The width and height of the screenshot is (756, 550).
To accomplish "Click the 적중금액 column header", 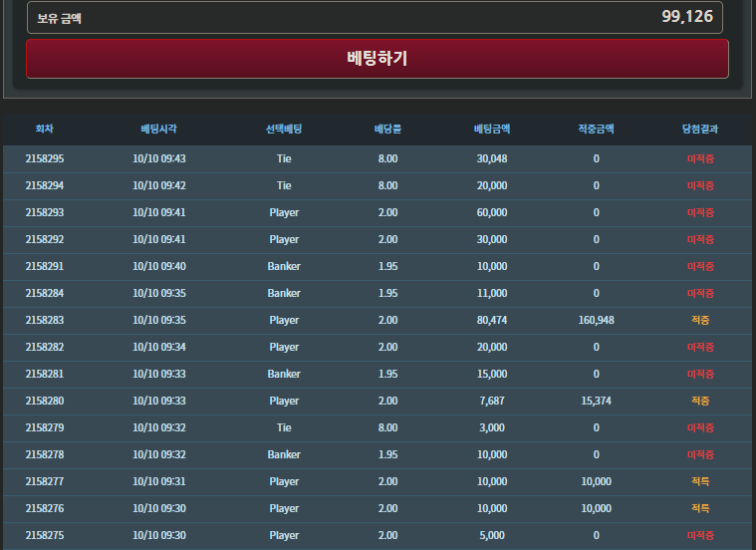I will (596, 129).
